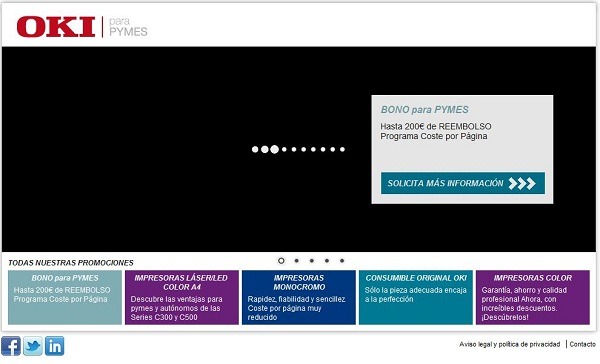600x364 pixels.
Task: Click the BONO para PYMES banner heading
Action: click(x=424, y=110)
